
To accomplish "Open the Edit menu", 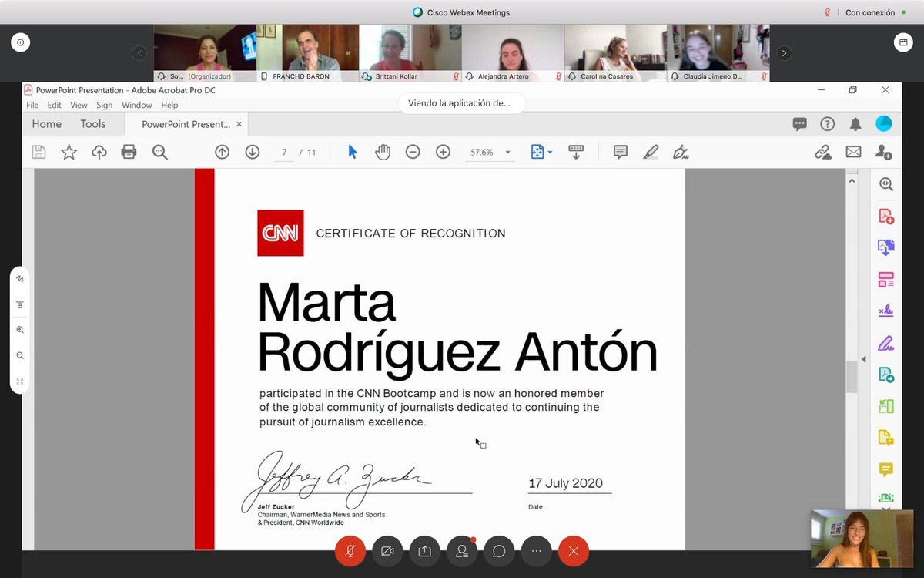I will 54,105.
